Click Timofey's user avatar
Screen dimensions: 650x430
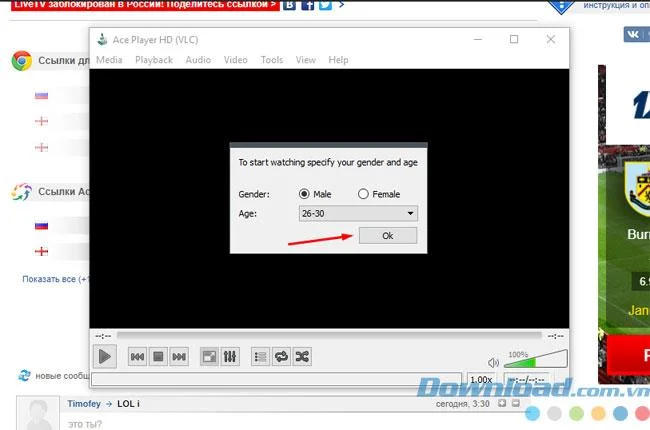coord(38,414)
